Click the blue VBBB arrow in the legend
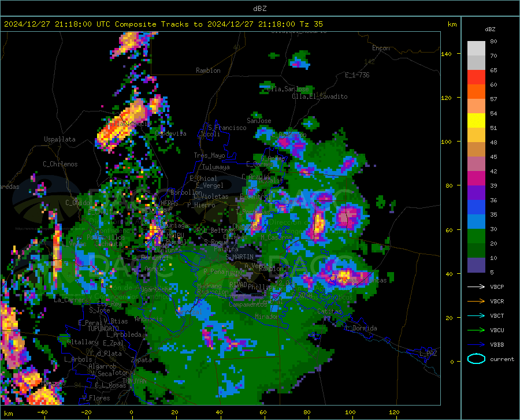The image size is (520, 420). click(476, 345)
